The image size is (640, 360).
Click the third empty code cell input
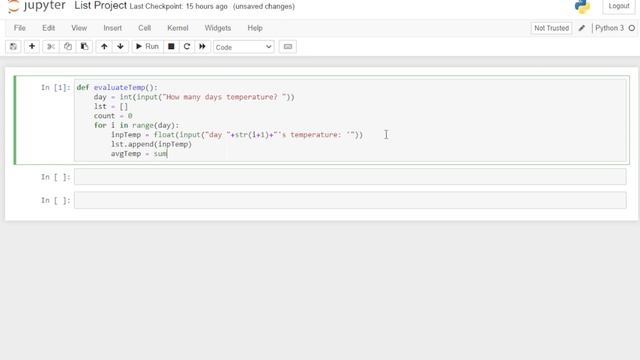350,200
